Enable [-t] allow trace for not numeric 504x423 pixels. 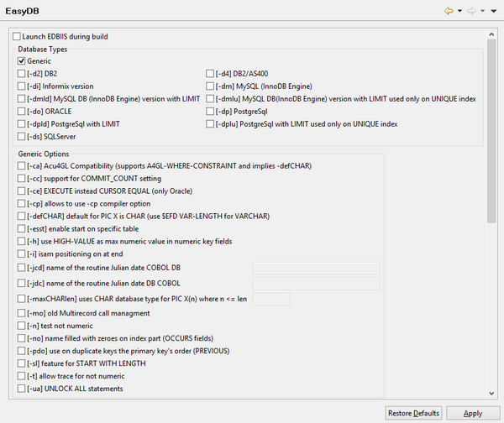(22, 376)
